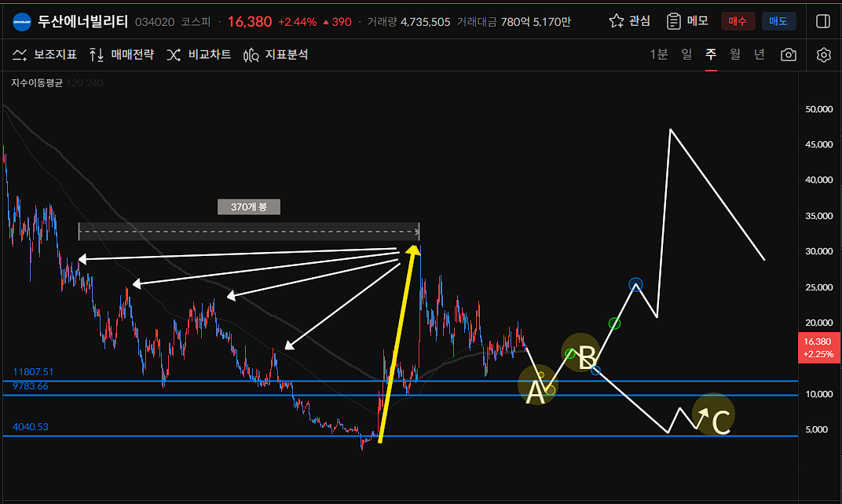Open the 매매전략 trading strategy icon

97,55
